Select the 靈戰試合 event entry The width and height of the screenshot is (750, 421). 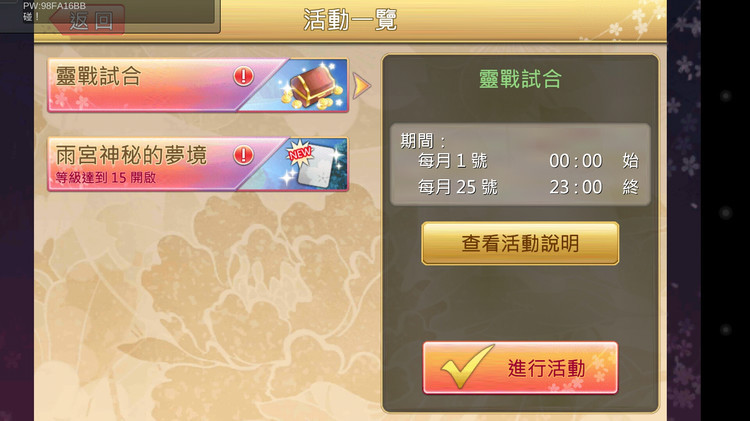point(198,86)
